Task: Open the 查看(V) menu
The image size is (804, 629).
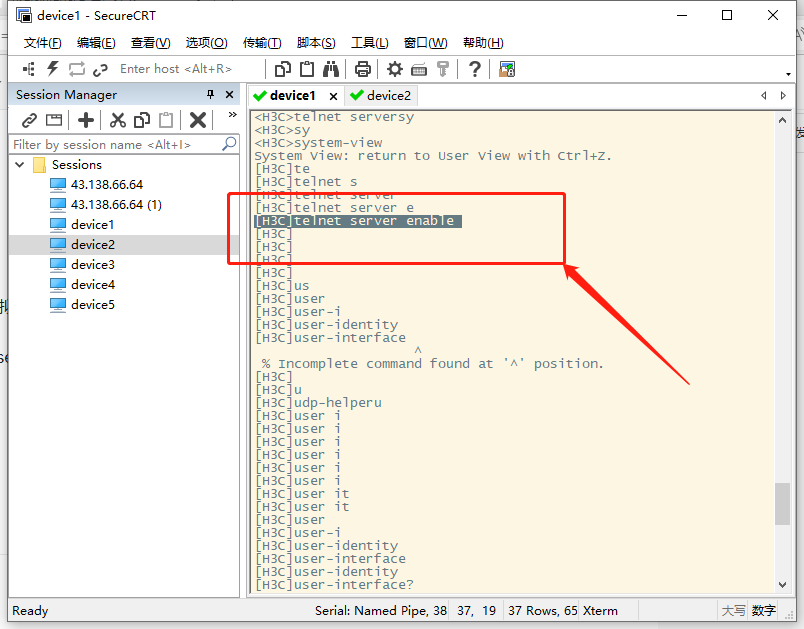Action: (150, 43)
